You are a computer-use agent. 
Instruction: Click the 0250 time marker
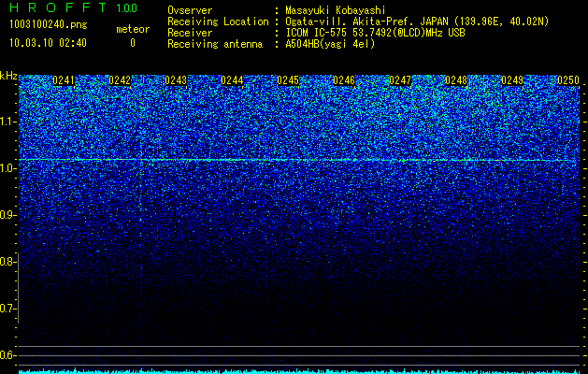point(568,80)
